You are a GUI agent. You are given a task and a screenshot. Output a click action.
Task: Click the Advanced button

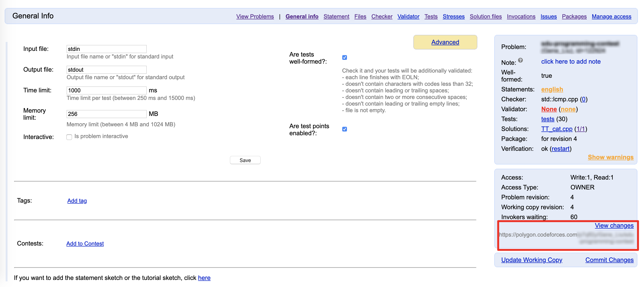pos(445,42)
